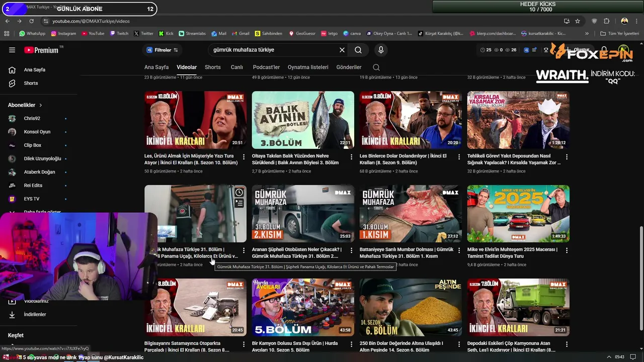Open the Filtreler filter button

click(x=162, y=50)
